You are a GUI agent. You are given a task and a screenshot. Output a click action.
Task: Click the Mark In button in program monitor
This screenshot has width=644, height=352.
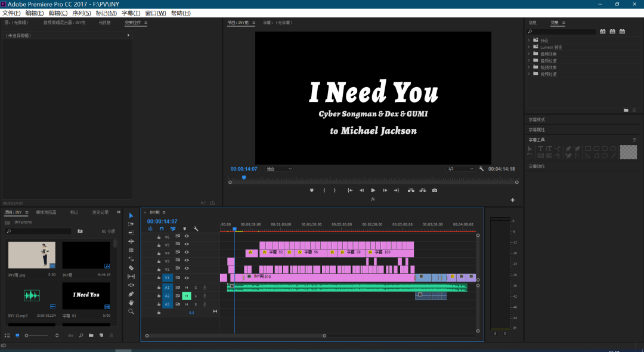coord(324,190)
